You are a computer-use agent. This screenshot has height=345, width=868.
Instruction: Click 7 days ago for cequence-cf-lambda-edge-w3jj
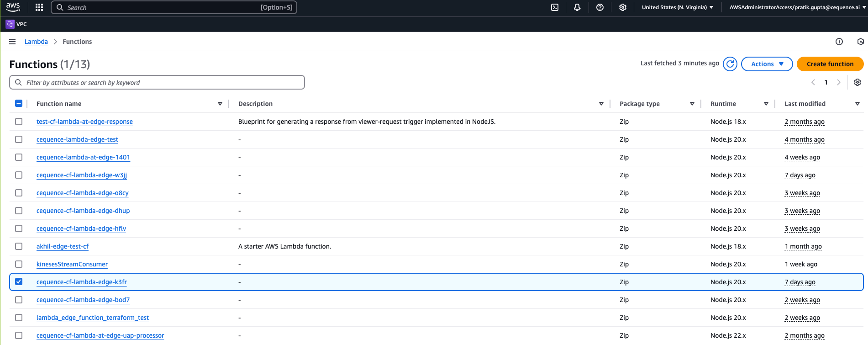click(800, 175)
